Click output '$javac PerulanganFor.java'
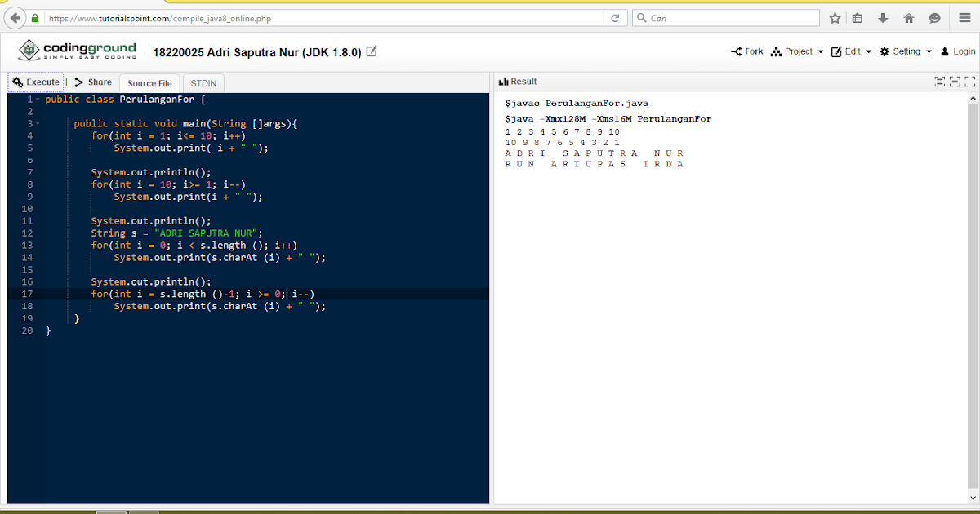980x514 pixels. click(577, 104)
